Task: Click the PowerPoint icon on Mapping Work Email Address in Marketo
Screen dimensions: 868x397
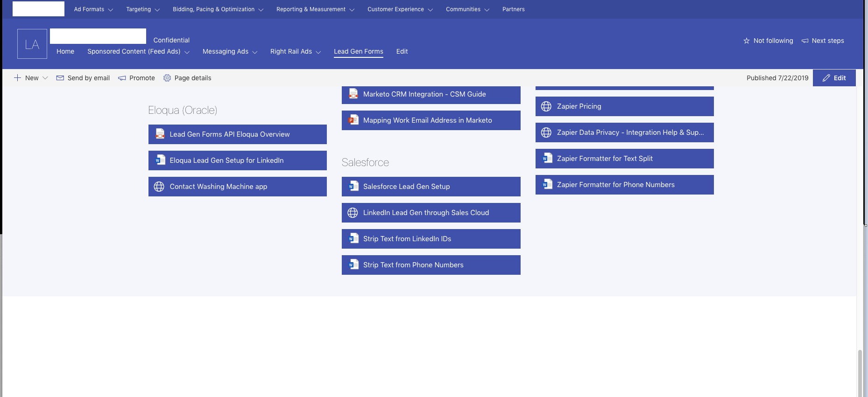Action: click(x=353, y=120)
